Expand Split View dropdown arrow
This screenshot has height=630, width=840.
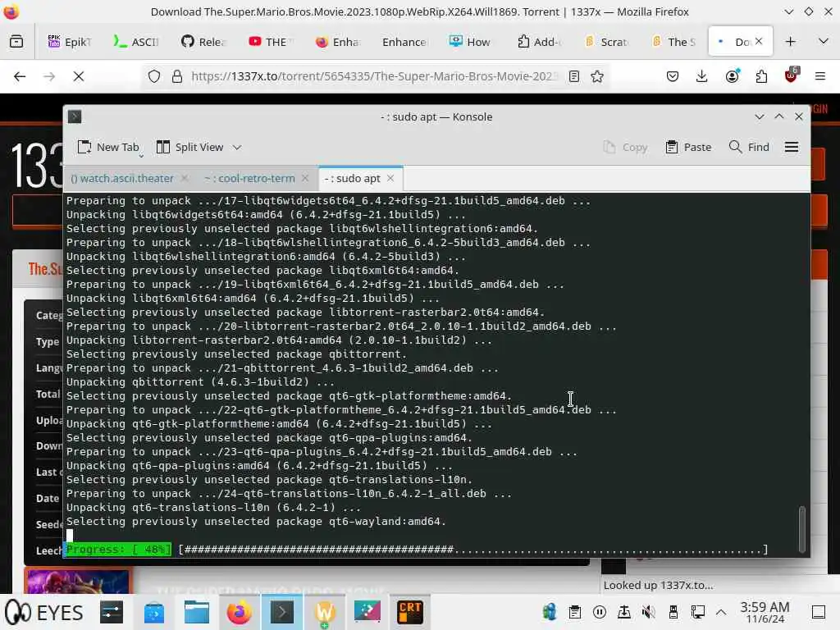pyautogui.click(x=237, y=148)
